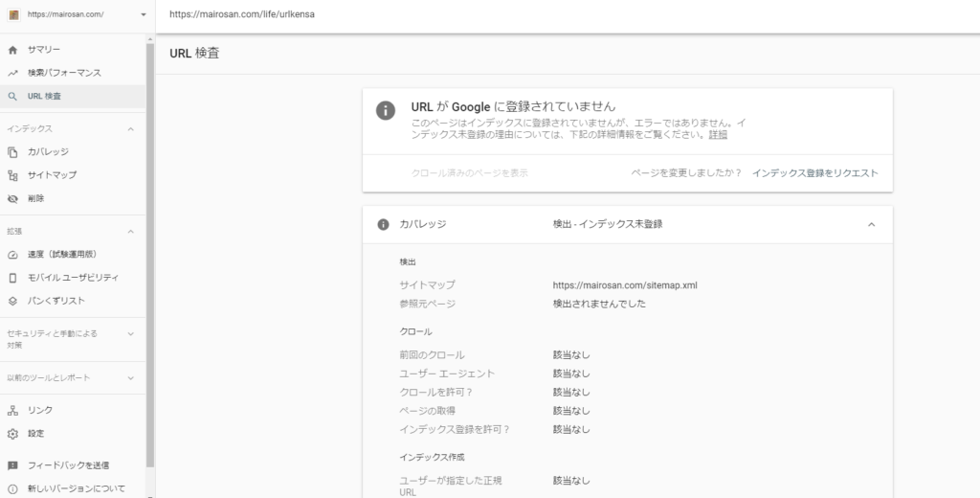Open the サイトマップ sitemap icon
Image resolution: width=980 pixels, height=498 pixels.
(x=12, y=175)
